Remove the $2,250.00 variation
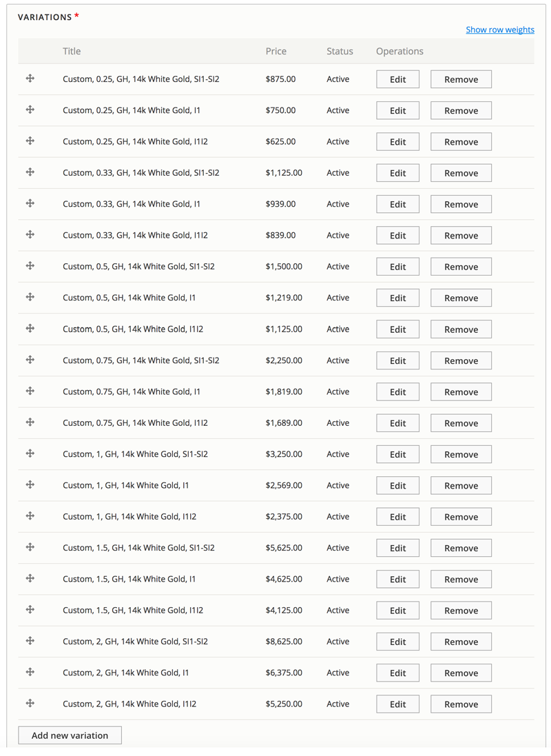The width and height of the screenshot is (551, 756). [x=461, y=360]
